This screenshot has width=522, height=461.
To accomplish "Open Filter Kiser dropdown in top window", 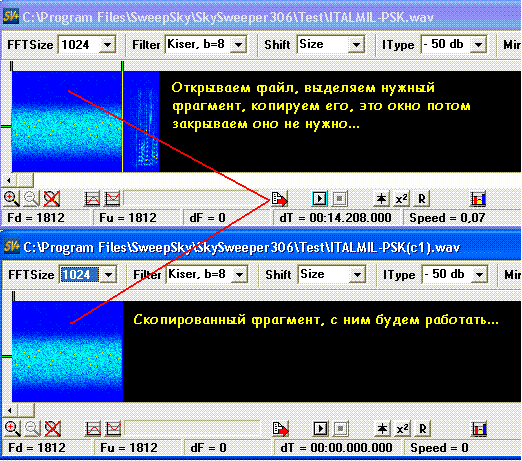I will pyautogui.click(x=239, y=45).
